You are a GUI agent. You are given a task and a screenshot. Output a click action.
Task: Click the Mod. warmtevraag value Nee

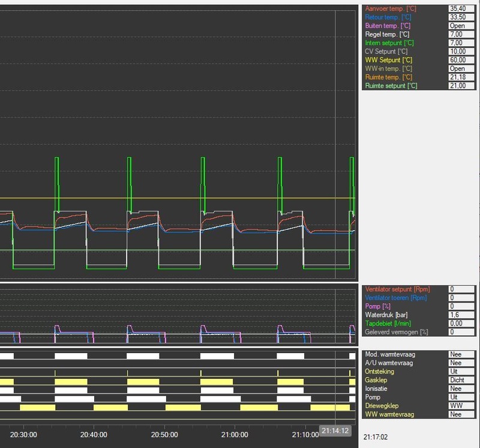(x=461, y=354)
